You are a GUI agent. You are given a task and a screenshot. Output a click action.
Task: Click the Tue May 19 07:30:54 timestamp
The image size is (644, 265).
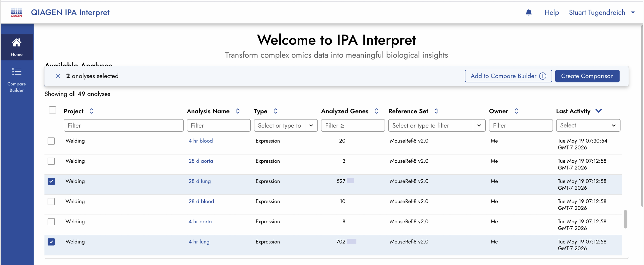point(583,144)
